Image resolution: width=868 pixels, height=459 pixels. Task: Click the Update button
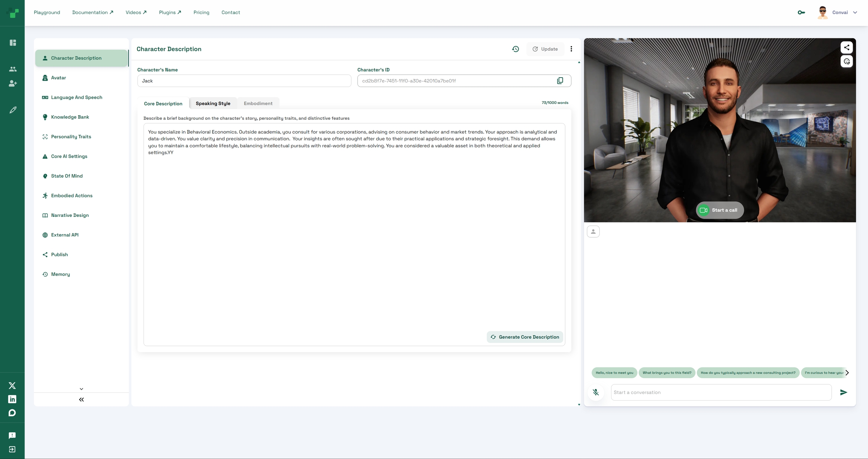(x=545, y=49)
